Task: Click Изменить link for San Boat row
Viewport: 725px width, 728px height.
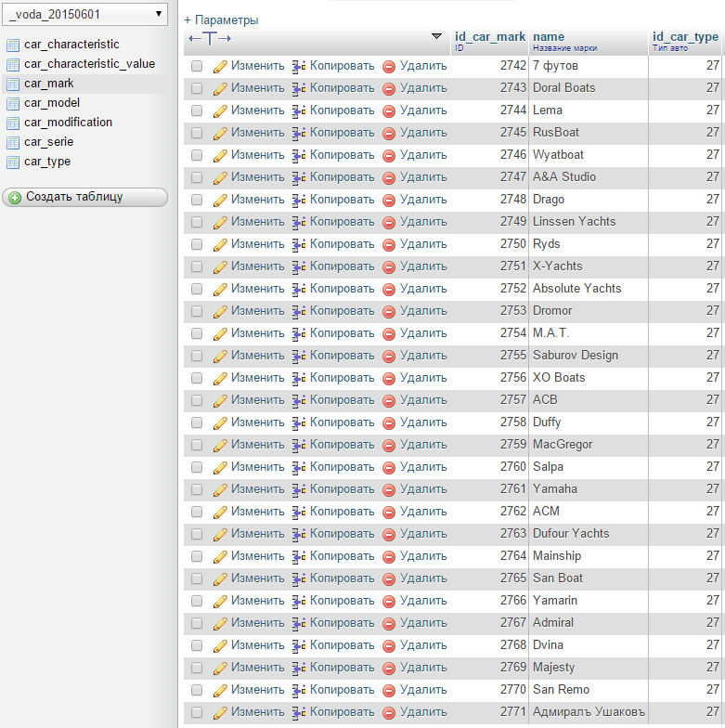Action: point(258,578)
